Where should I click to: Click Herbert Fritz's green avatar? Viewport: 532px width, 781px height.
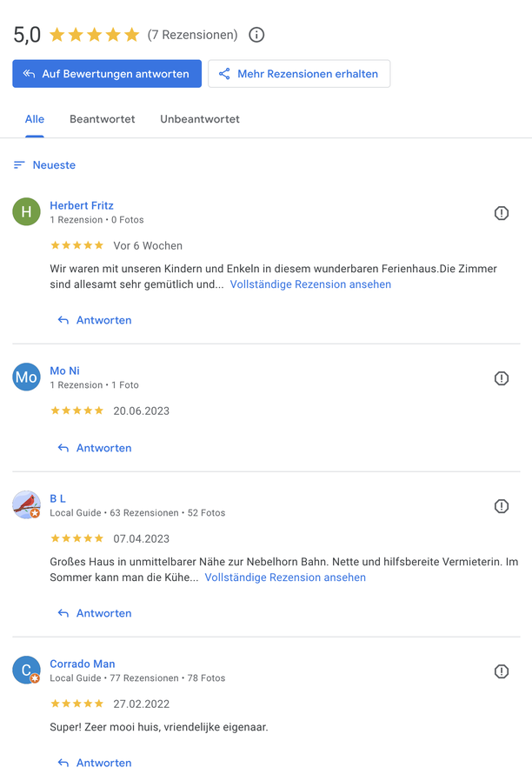(27, 211)
